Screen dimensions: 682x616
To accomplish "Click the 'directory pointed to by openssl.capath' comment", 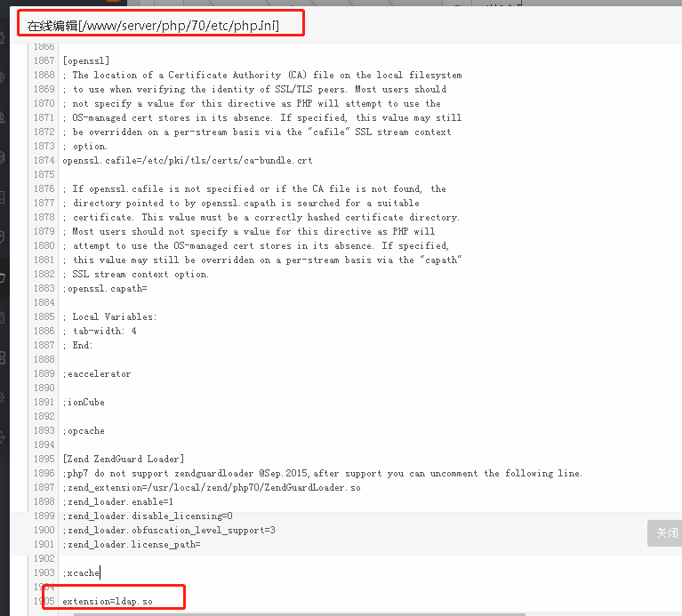I will 241,203.
